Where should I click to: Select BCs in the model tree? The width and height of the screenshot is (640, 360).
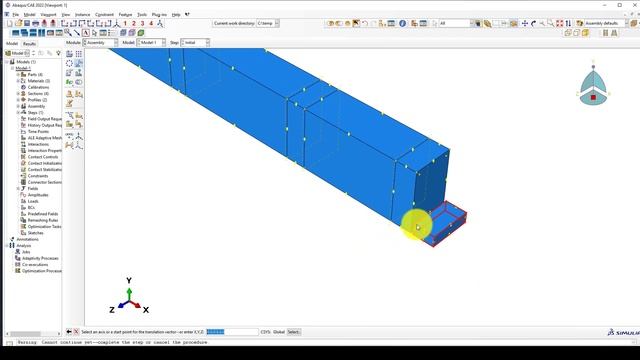[x=31, y=207]
